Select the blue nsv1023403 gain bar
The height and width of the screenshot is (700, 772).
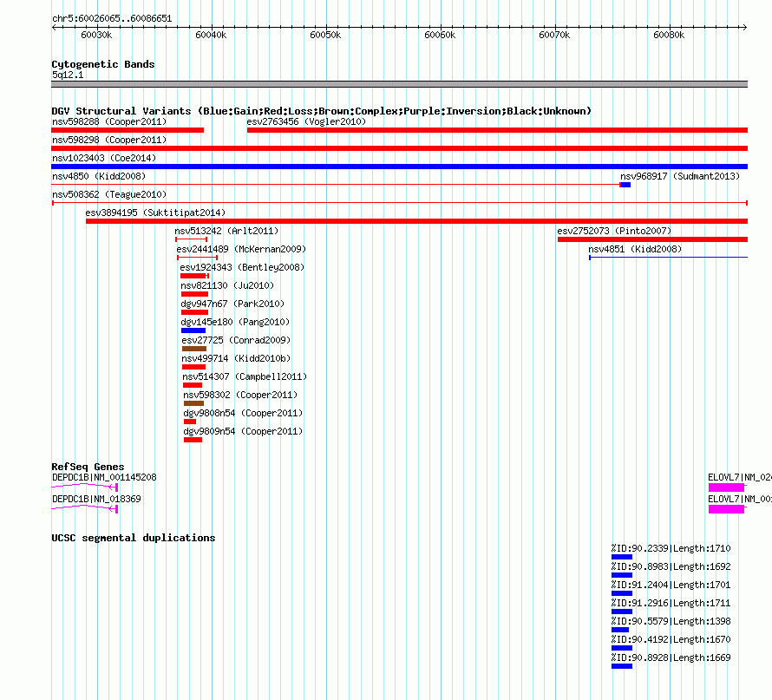coord(399,167)
